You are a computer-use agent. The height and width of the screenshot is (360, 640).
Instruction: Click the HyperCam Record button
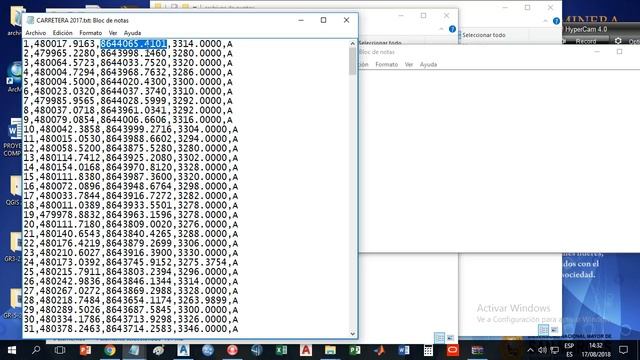coord(586,41)
